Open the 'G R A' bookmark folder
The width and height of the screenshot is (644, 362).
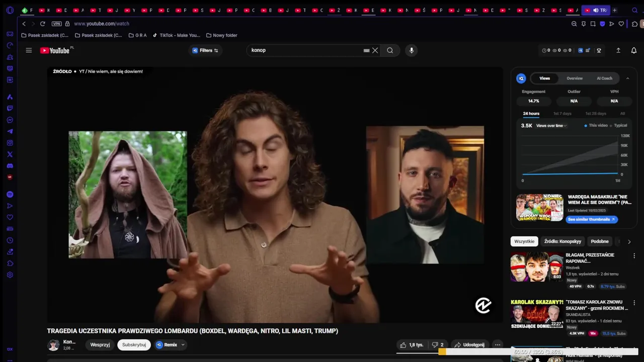point(138,35)
